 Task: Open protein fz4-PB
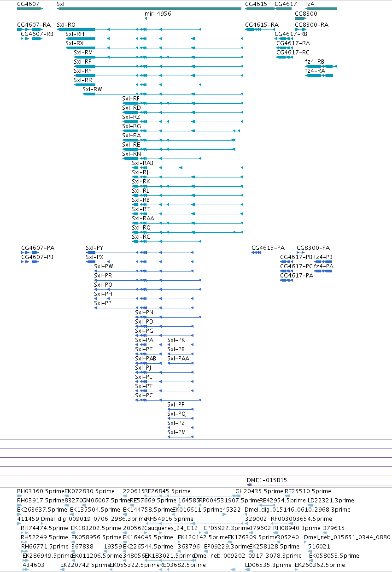click(323, 257)
